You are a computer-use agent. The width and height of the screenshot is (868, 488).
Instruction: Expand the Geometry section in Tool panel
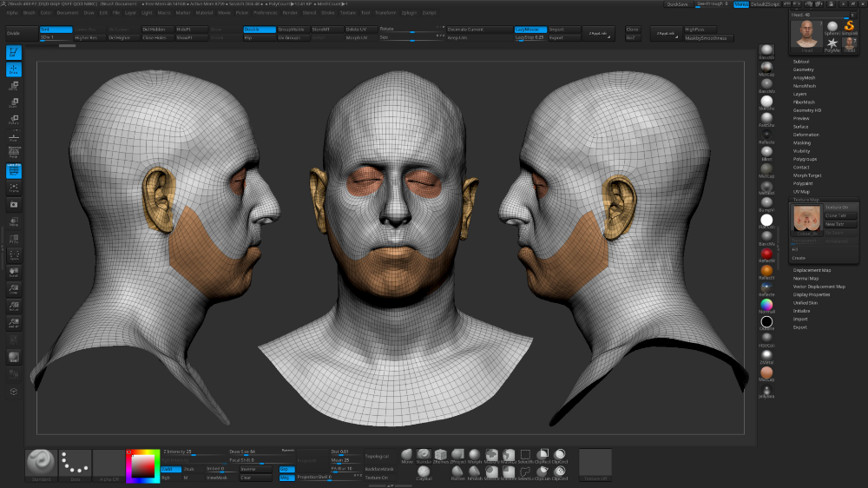click(803, 69)
